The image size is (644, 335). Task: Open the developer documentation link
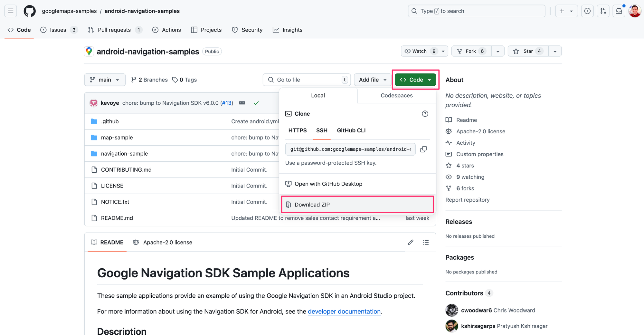point(344,311)
